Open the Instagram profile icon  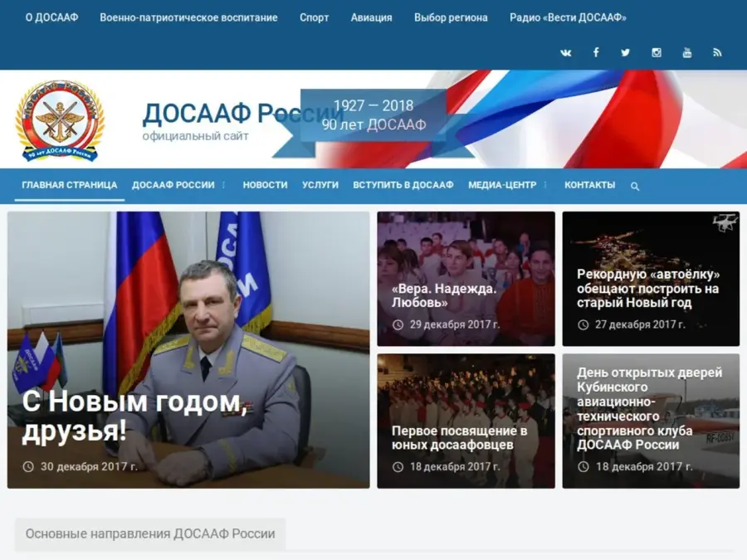pos(656,52)
